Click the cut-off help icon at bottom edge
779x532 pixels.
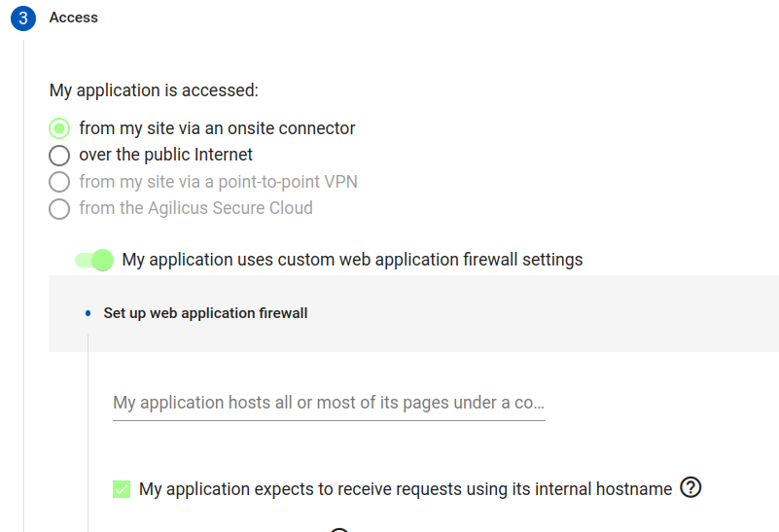tap(338, 530)
